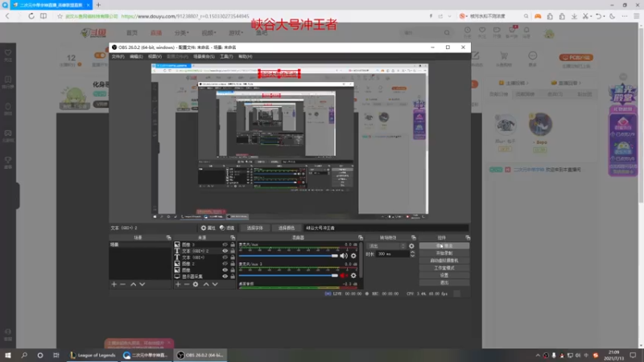
Task: Open transition properties gear icon
Action: pyautogui.click(x=411, y=246)
